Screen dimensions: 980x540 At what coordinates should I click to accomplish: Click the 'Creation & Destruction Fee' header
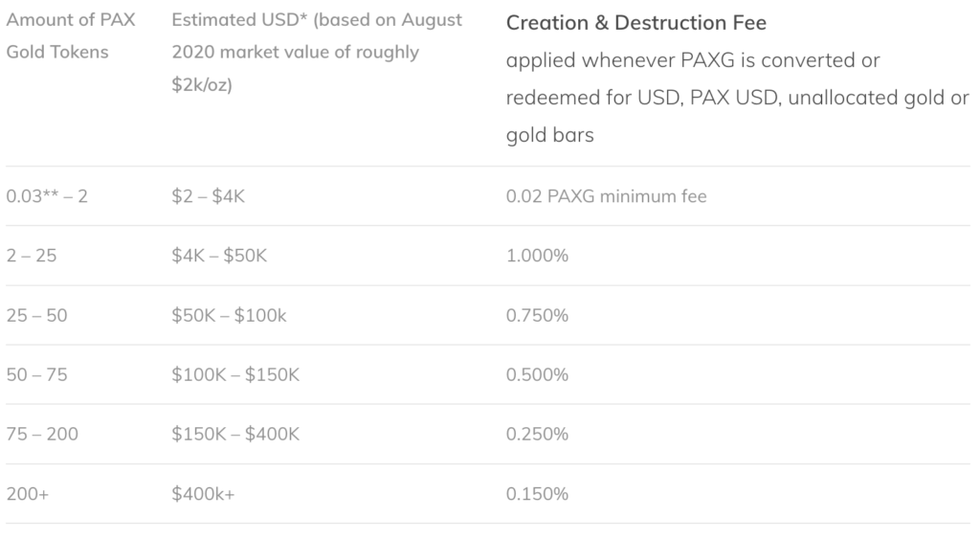pyautogui.click(x=635, y=21)
